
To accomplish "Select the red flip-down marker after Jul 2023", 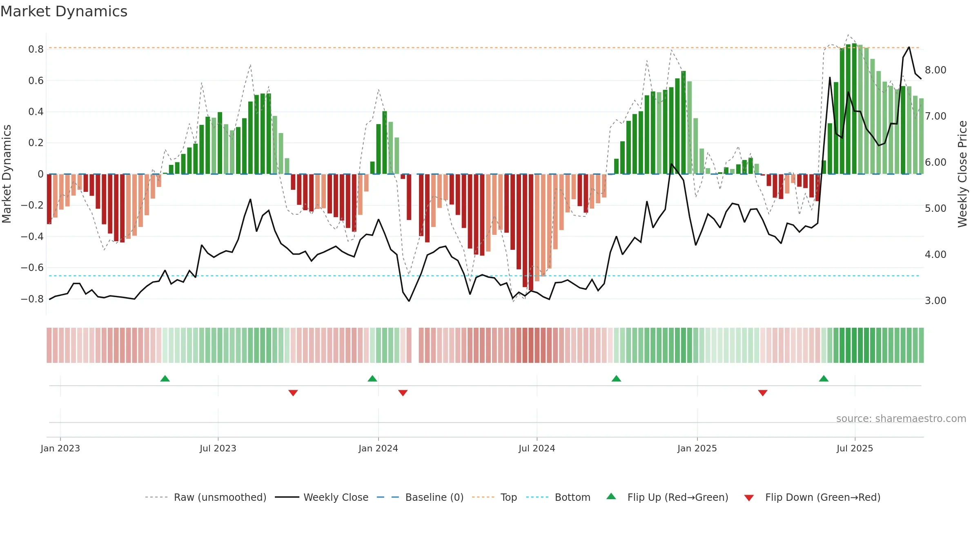I will point(293,393).
